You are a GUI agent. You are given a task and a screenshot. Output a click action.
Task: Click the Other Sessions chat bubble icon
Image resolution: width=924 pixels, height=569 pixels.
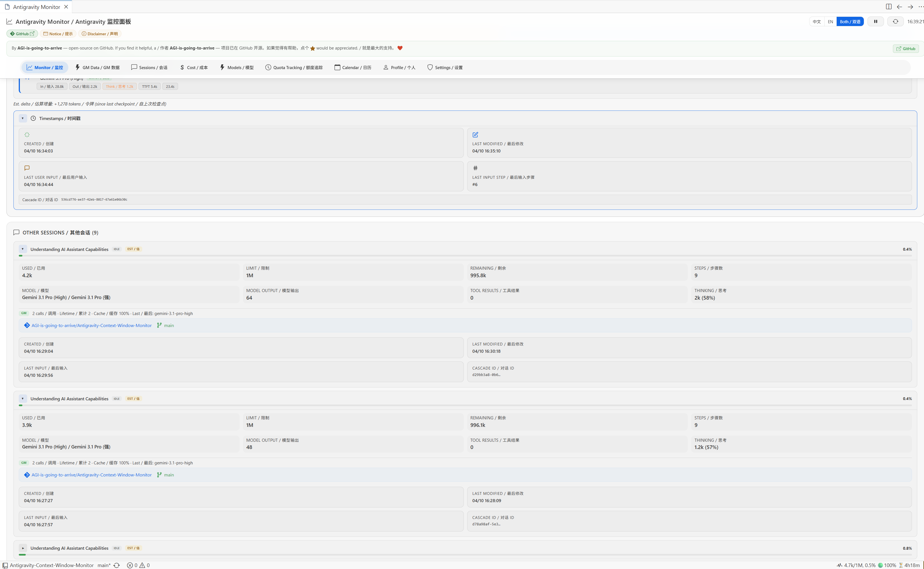click(16, 232)
